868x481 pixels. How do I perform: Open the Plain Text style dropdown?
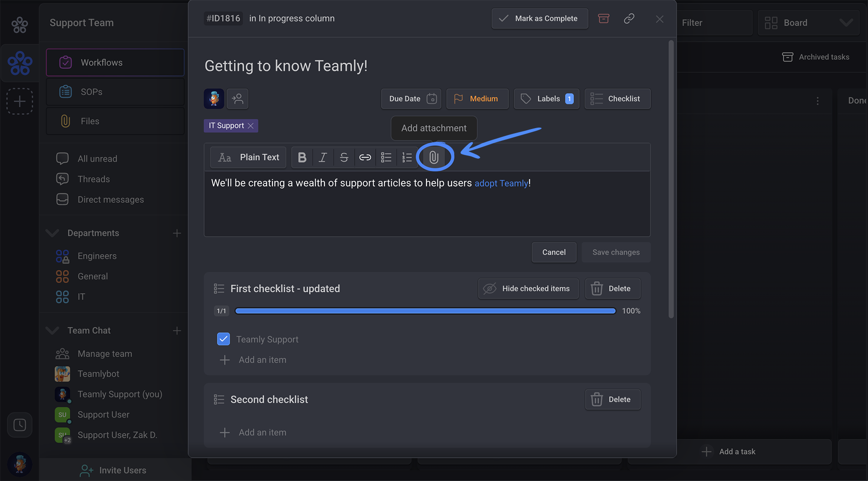pyautogui.click(x=248, y=157)
